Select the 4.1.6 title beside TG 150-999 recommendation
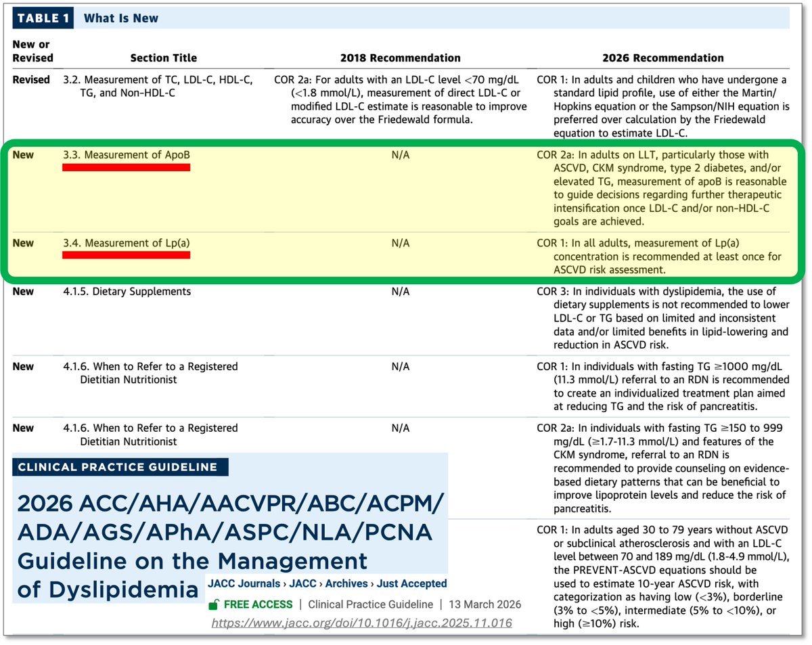Screen dimensions: 812x645 coord(150,435)
